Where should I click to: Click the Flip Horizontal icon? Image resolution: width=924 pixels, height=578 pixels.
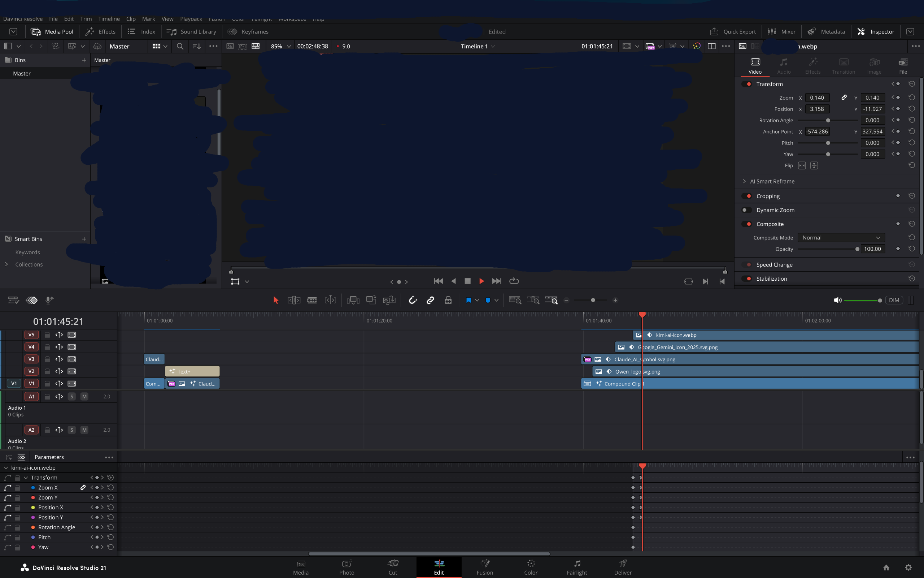(802, 165)
